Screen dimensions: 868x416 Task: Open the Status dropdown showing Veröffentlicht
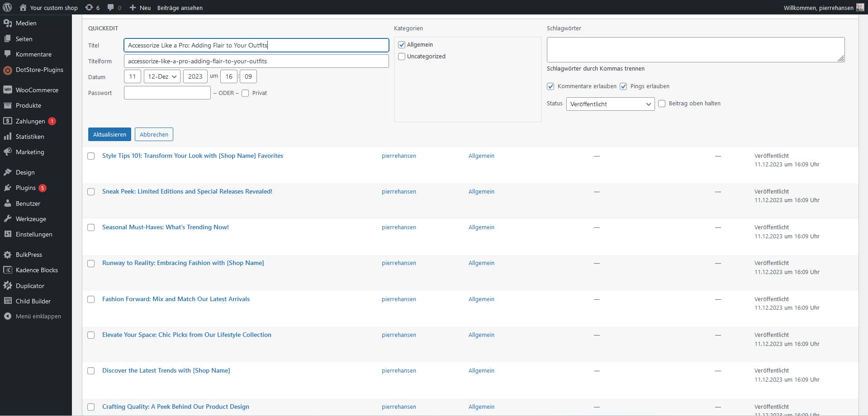[x=610, y=104]
